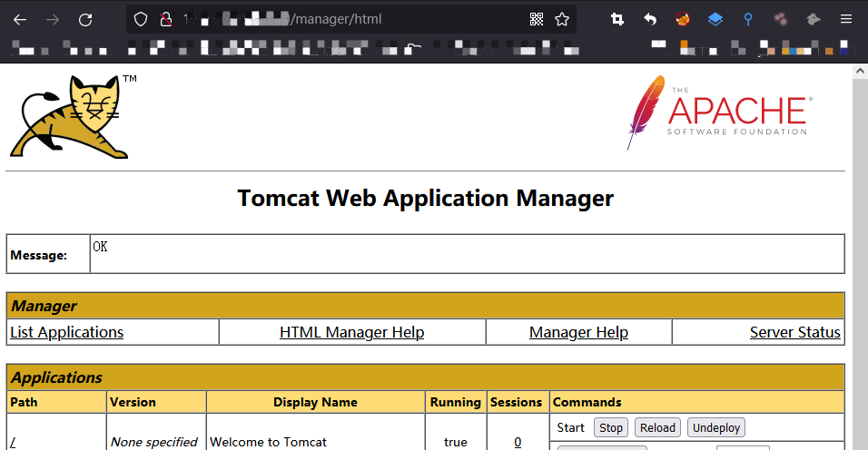868x450 pixels.
Task: Open the QR code generator icon
Action: pos(537,19)
